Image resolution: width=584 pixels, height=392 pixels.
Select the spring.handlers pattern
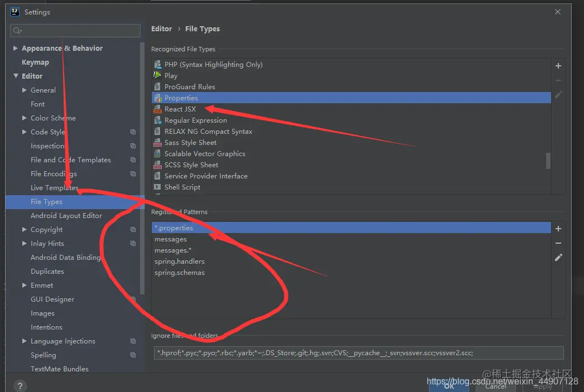(351, 262)
